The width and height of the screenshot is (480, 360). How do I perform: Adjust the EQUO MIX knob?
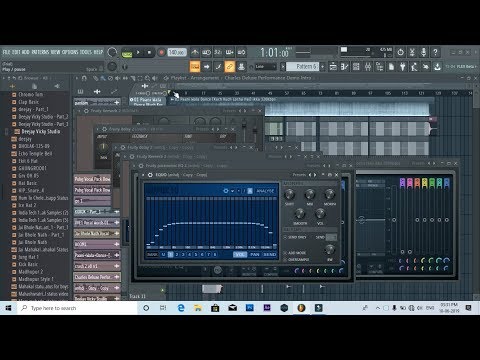(309, 194)
